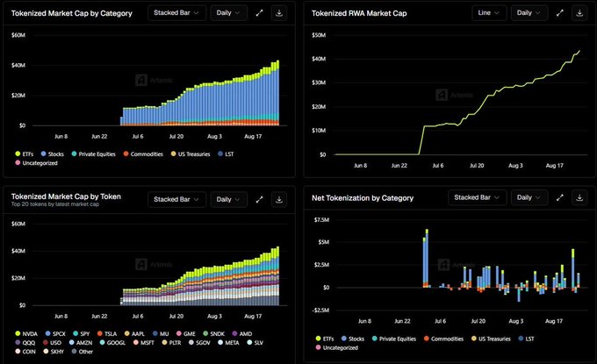The width and height of the screenshot is (597, 364).
Task: Expand the Tokenized Market Cap by Category chart fullscreen
Action: point(259,13)
